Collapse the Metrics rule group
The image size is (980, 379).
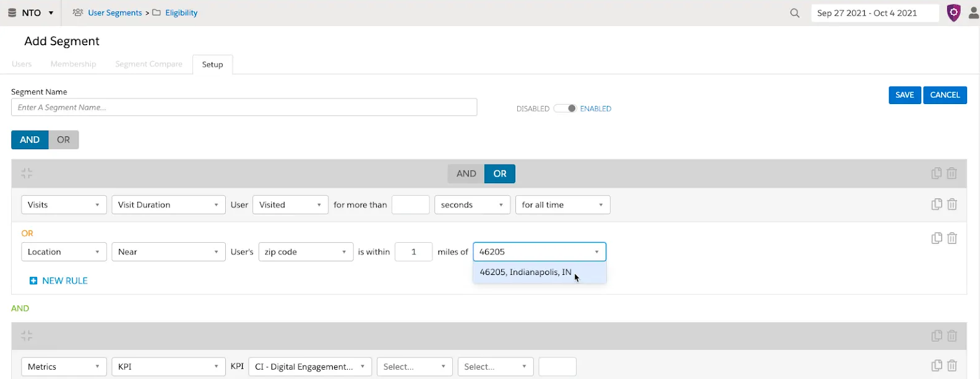coord(27,336)
